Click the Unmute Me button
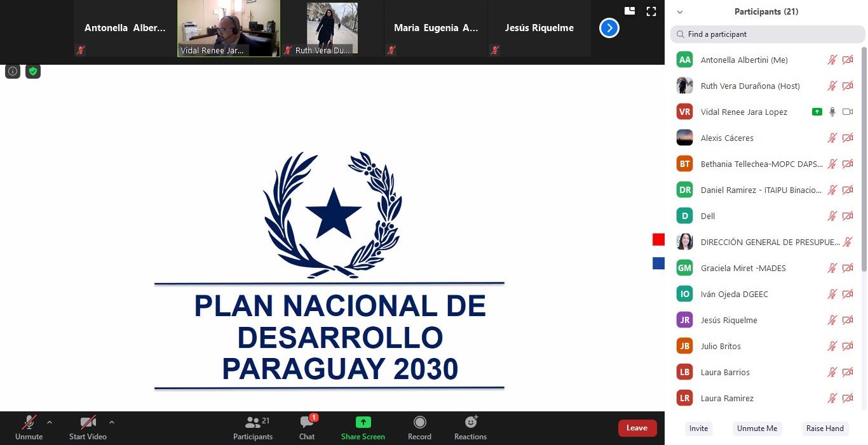The width and height of the screenshot is (868, 445). pos(757,428)
